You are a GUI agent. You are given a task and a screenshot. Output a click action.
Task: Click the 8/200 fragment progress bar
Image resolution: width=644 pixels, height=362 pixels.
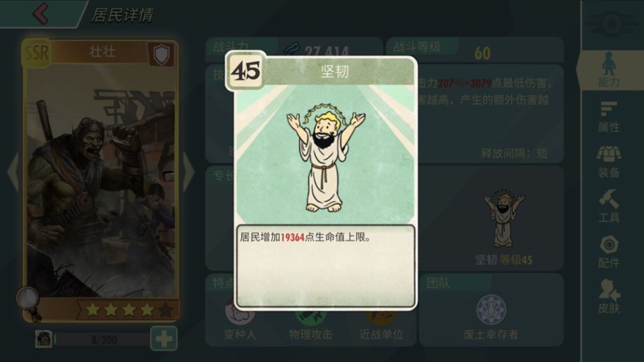pyautogui.click(x=103, y=339)
